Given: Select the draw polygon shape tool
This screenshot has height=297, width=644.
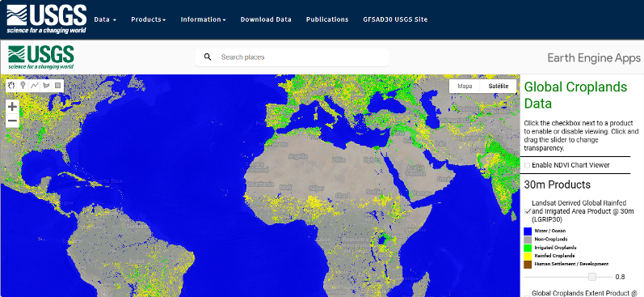Looking at the screenshot, I should pos(46,86).
